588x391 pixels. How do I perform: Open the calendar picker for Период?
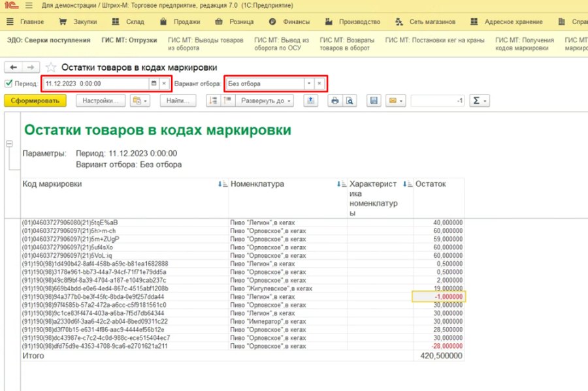(154, 84)
